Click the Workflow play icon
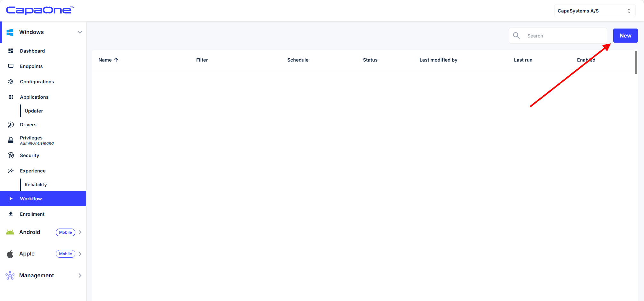The height and width of the screenshot is (301, 644). 11,199
